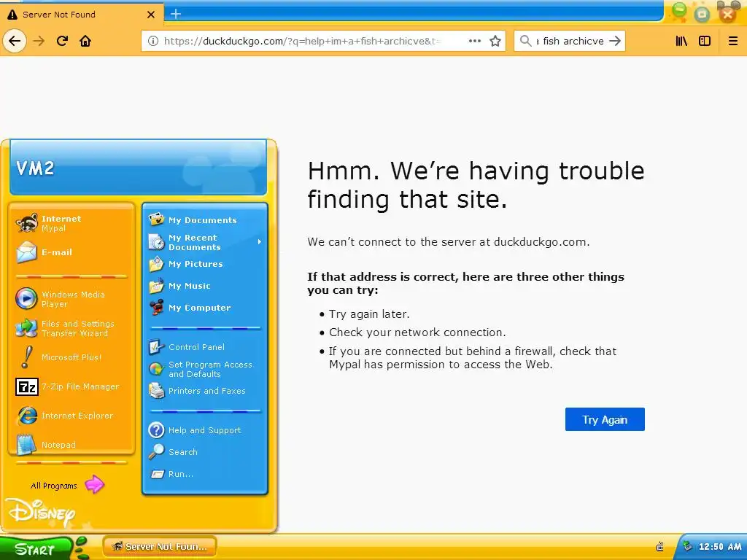Screen dimensions: 747x560
Task: Open Microsoft Plus! entry
Action: 71,357
